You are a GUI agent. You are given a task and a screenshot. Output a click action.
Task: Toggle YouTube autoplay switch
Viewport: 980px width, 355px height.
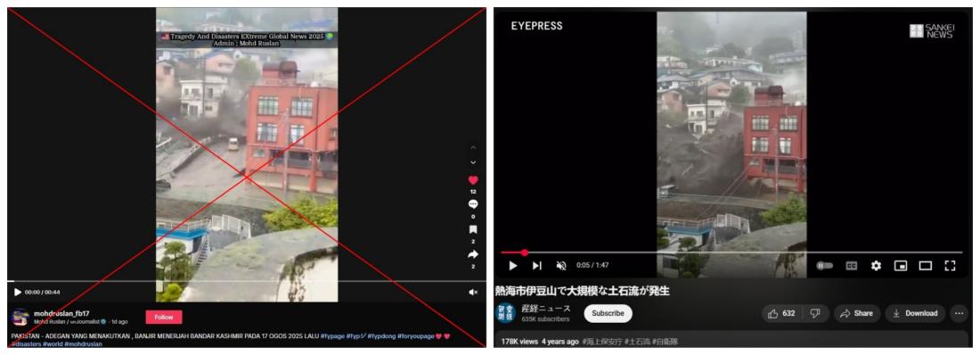tap(825, 266)
